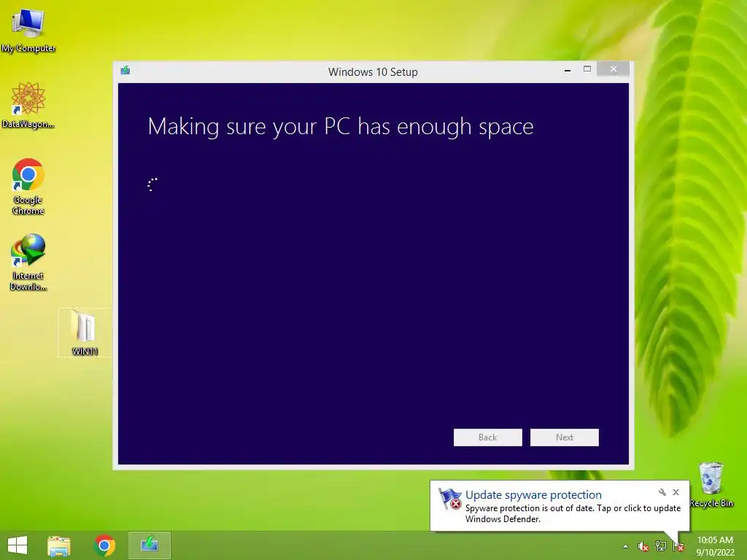
Task: Open the Windows Start button
Action: point(18,545)
